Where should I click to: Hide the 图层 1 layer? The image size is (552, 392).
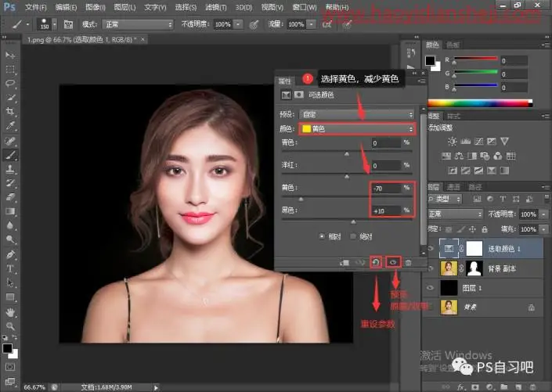(431, 288)
